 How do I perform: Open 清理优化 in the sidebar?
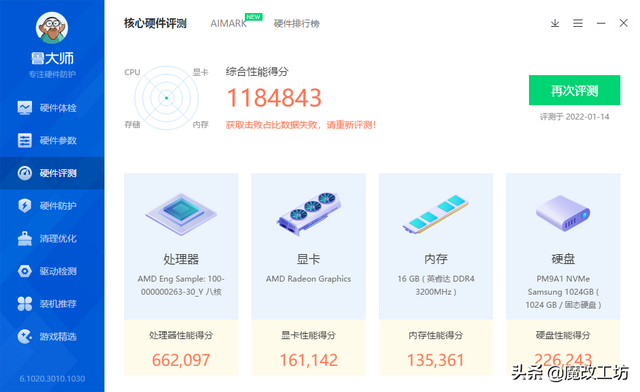(x=52, y=238)
